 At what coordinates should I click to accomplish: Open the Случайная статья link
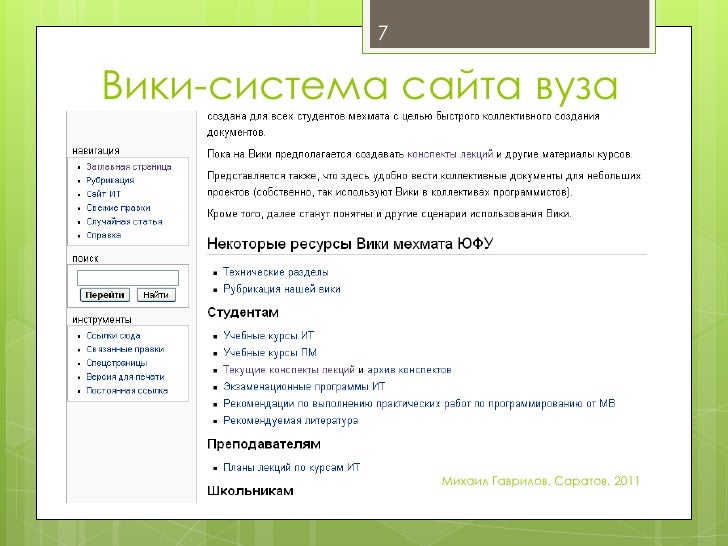point(124,221)
